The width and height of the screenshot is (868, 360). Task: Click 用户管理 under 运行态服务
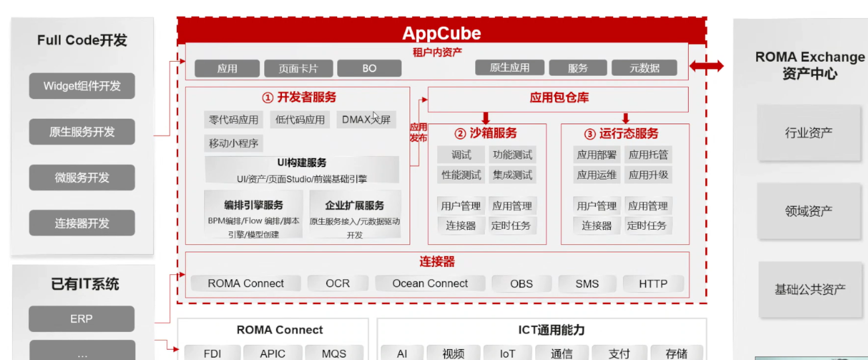click(x=597, y=206)
